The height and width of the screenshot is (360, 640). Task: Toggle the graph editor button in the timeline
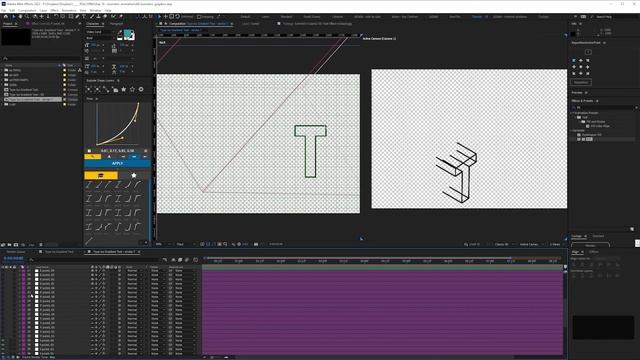196,260
